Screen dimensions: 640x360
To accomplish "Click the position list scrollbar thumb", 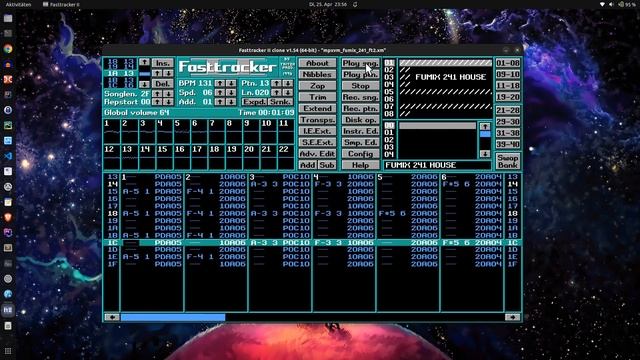I will click(144, 74).
